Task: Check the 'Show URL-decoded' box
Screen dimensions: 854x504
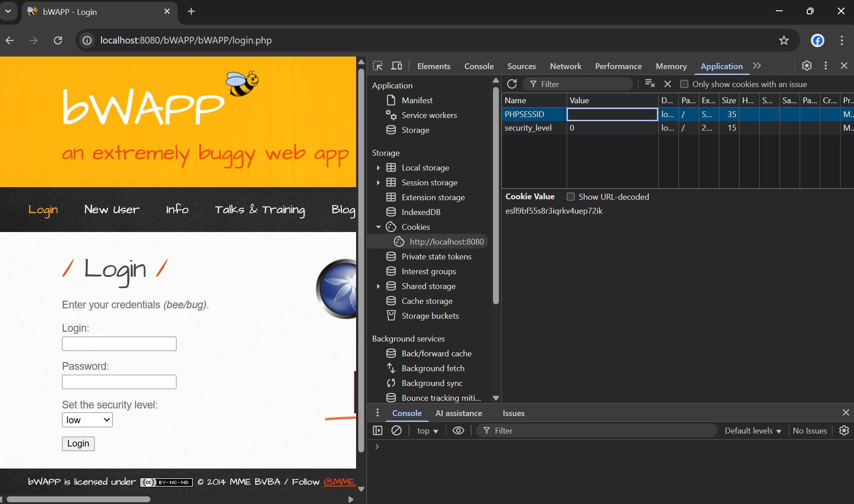Action: click(x=571, y=197)
